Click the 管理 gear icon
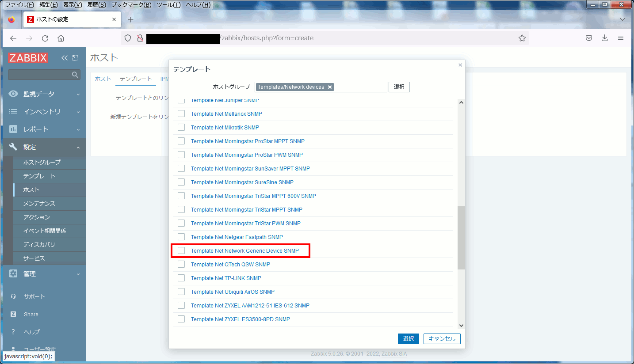The image size is (634, 364). click(14, 273)
